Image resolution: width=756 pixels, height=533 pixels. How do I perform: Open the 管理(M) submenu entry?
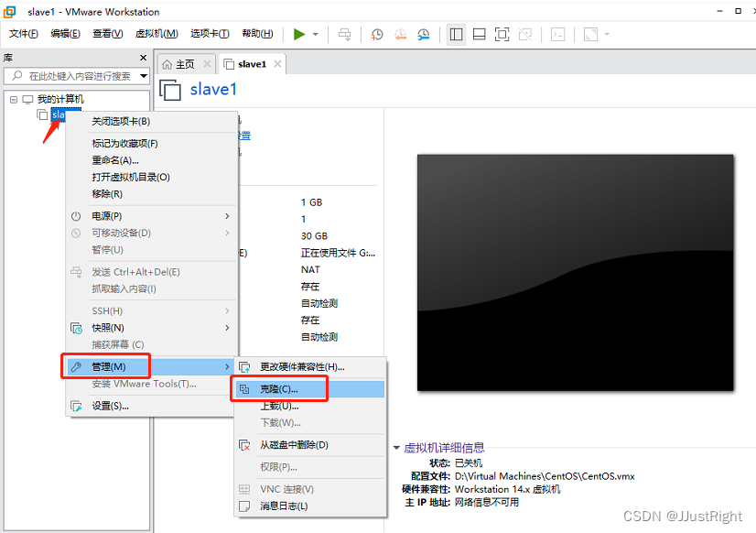click(152, 367)
